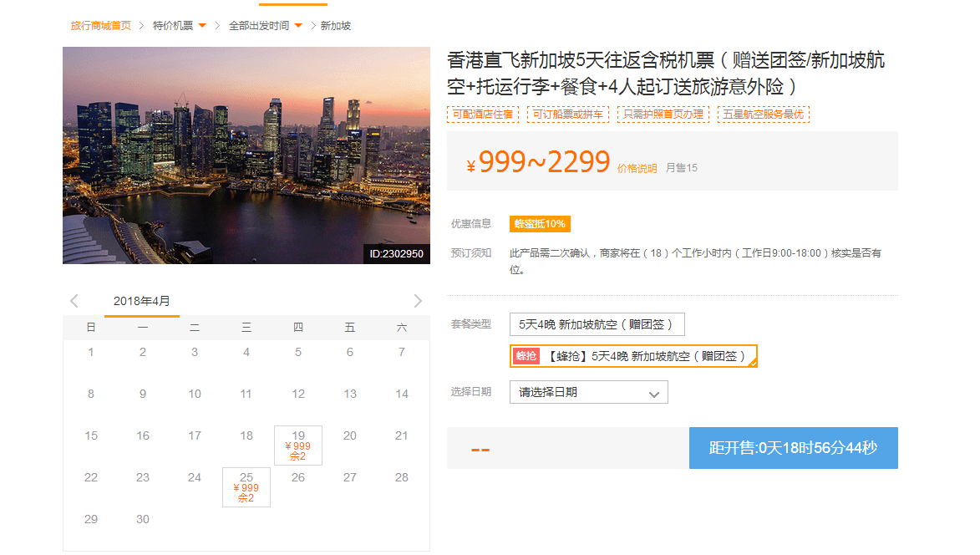Expand the 请选择日期 date dropdown
The width and height of the screenshot is (980, 555).
coord(589,393)
